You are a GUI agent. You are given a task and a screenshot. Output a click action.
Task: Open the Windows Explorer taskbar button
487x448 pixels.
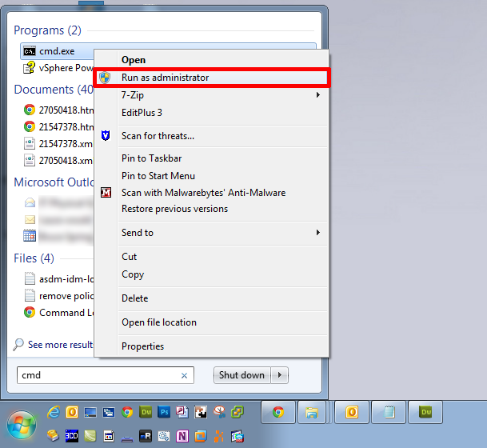click(312, 412)
